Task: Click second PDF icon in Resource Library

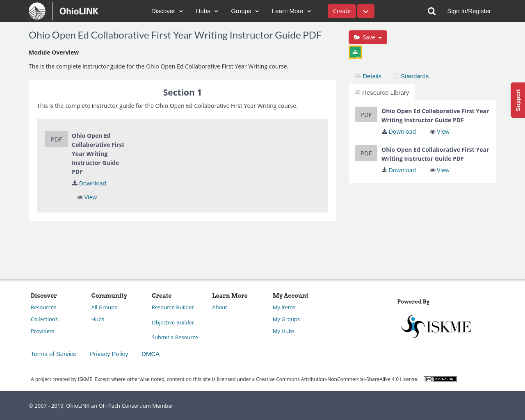Action: pos(366,153)
